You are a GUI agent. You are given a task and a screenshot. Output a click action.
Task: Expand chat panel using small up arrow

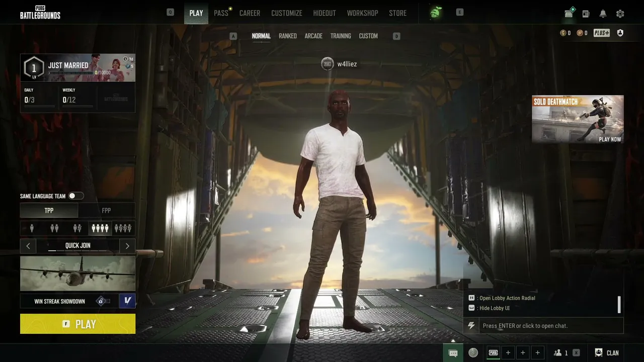[453, 341]
